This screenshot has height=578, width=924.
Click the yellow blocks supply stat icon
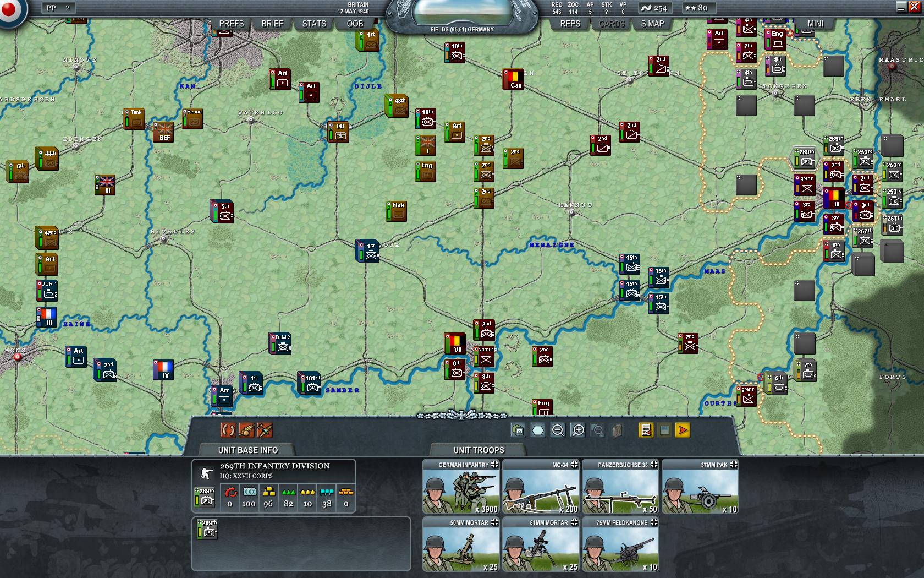tap(268, 492)
